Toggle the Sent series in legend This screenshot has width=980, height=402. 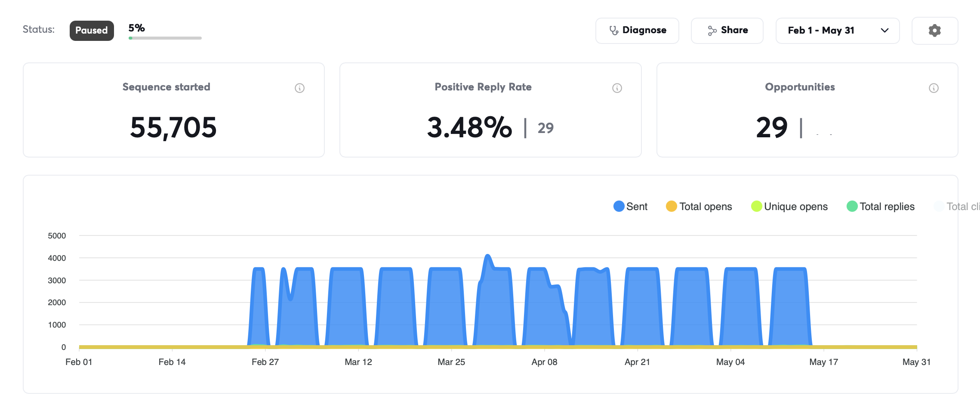coord(630,207)
